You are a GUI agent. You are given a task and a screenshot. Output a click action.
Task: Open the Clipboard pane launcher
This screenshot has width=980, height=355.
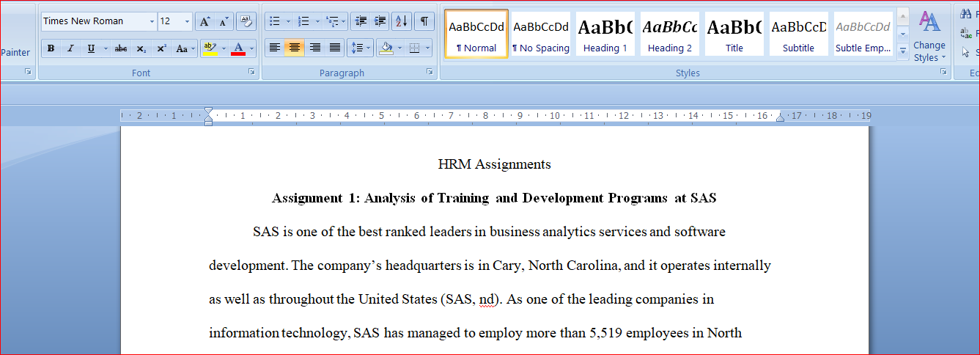(x=28, y=71)
